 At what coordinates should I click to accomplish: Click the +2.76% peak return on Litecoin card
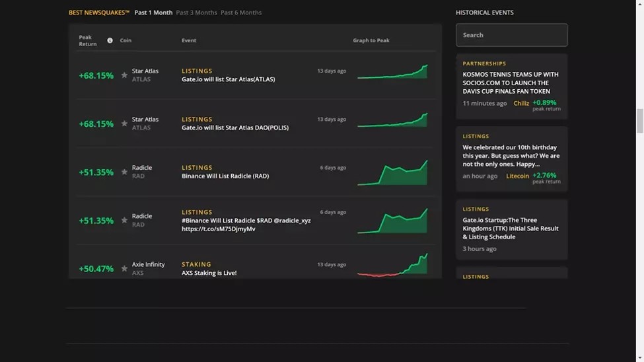(x=544, y=175)
